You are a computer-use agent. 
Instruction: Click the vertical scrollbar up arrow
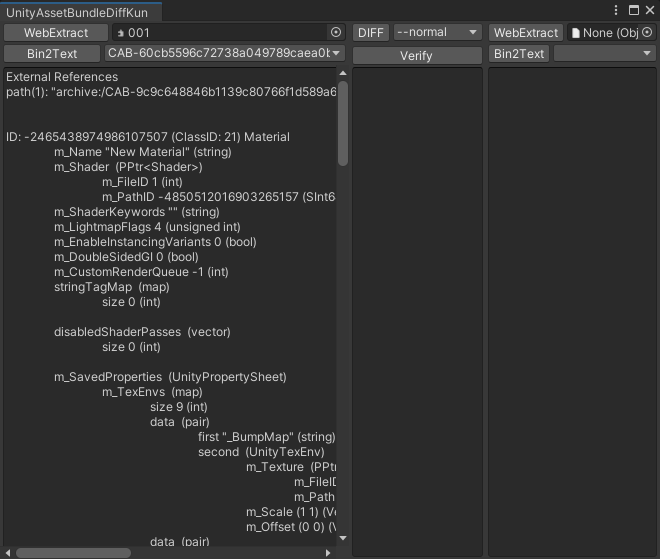click(x=343, y=73)
